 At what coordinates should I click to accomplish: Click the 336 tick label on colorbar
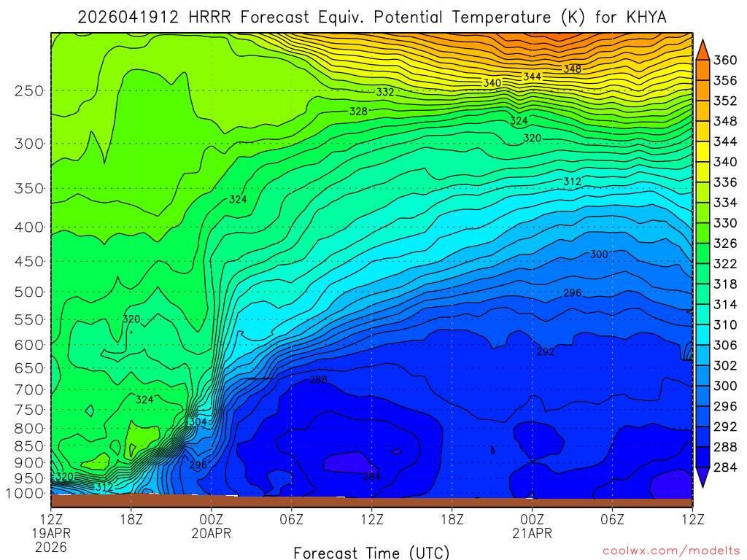coord(724,182)
